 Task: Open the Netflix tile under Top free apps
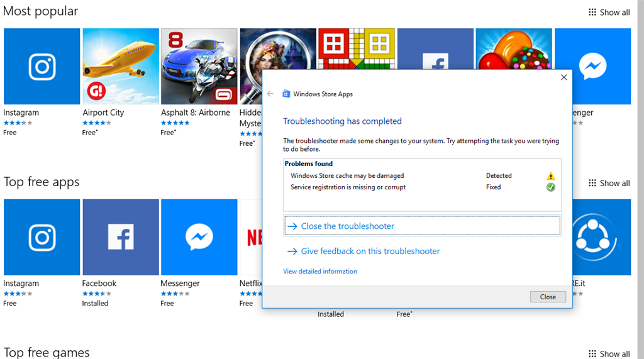251,237
